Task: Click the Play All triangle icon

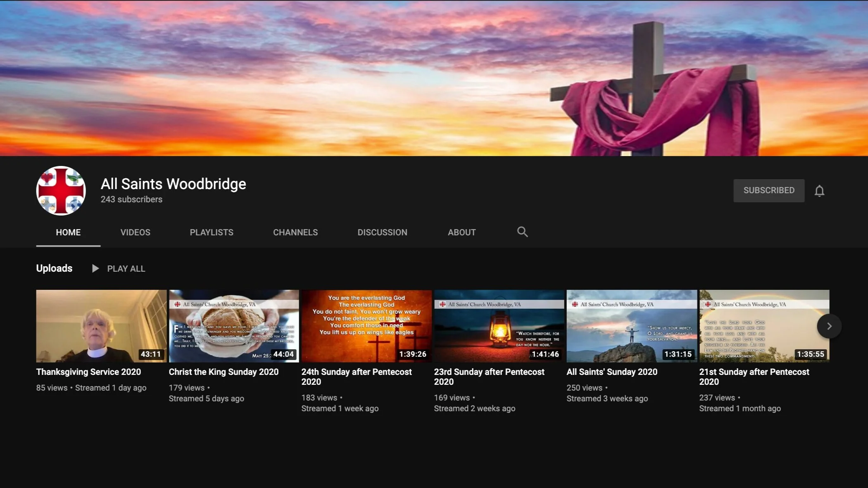Action: 95,269
